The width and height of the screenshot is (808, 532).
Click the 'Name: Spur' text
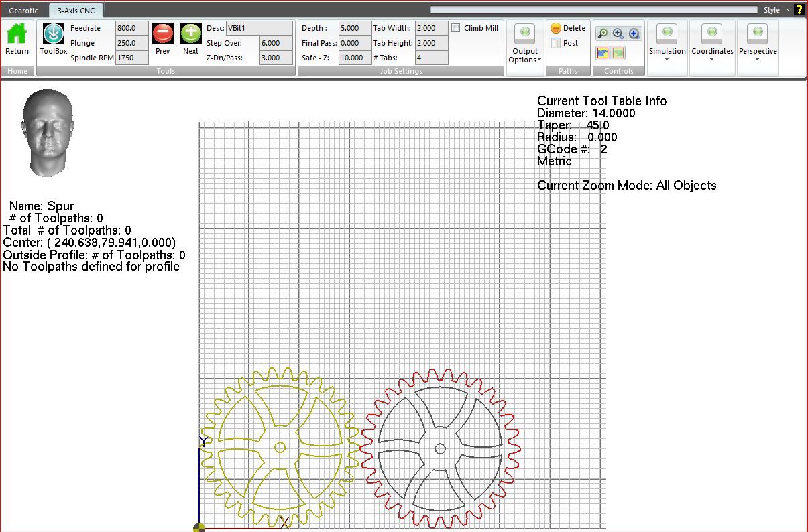(42, 206)
